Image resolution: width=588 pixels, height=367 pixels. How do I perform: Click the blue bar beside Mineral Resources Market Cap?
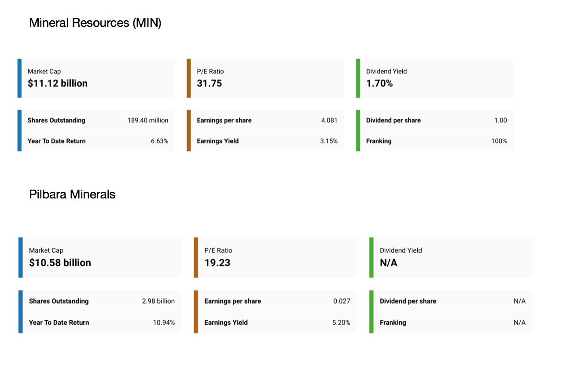pyautogui.click(x=19, y=78)
